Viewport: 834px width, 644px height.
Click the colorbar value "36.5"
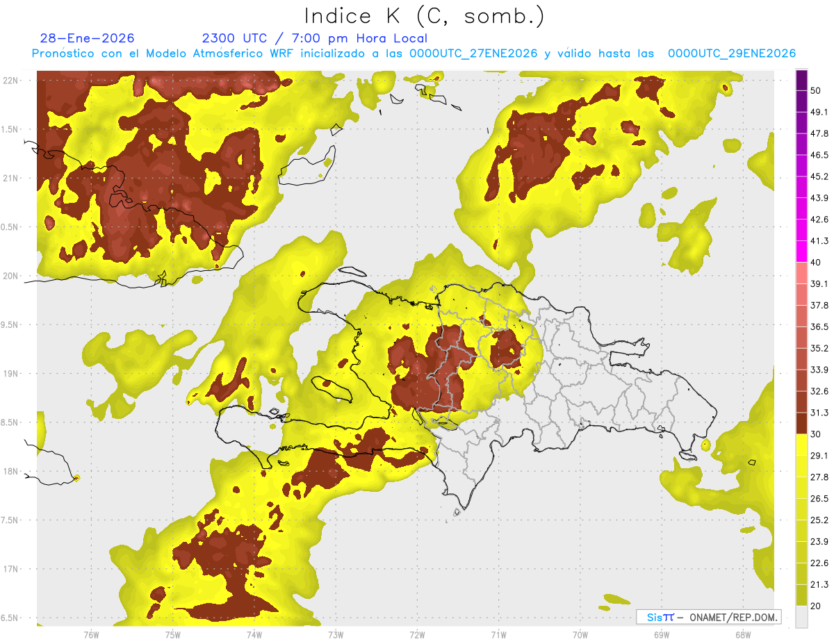(819, 327)
